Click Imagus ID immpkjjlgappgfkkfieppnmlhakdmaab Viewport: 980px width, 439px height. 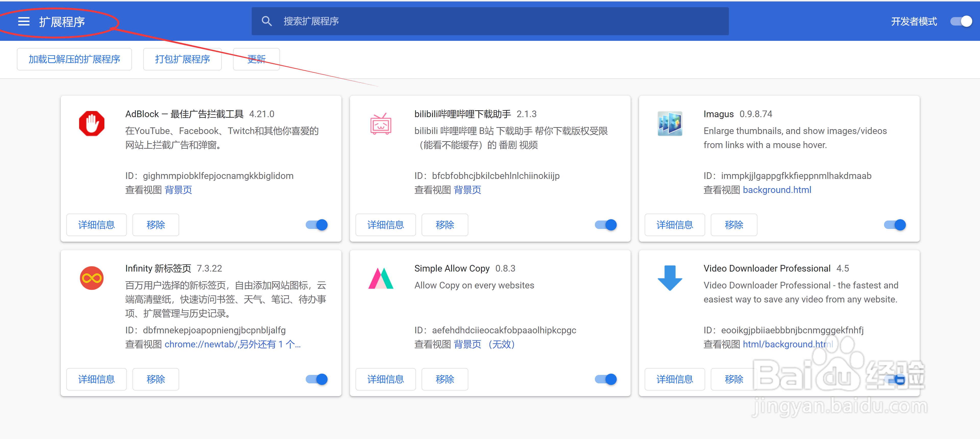796,176
